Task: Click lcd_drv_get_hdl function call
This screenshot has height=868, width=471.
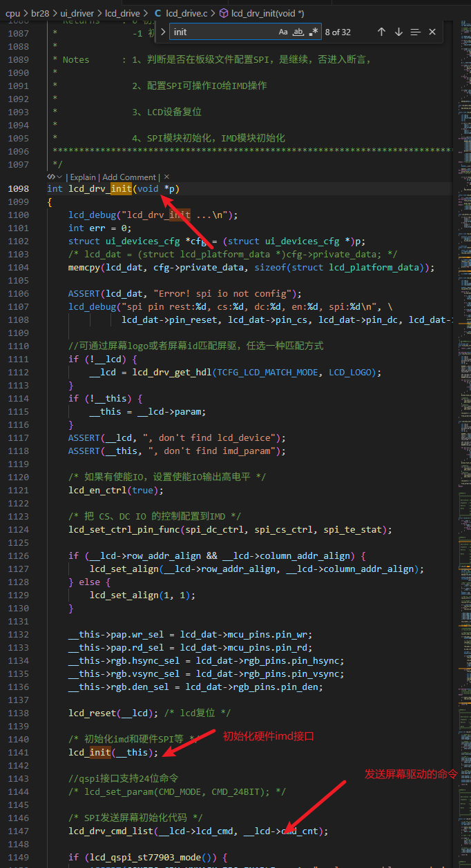Action: (x=172, y=372)
